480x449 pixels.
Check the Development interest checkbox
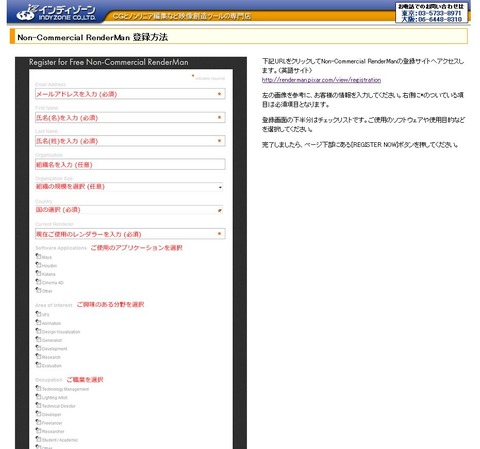click(x=38, y=348)
